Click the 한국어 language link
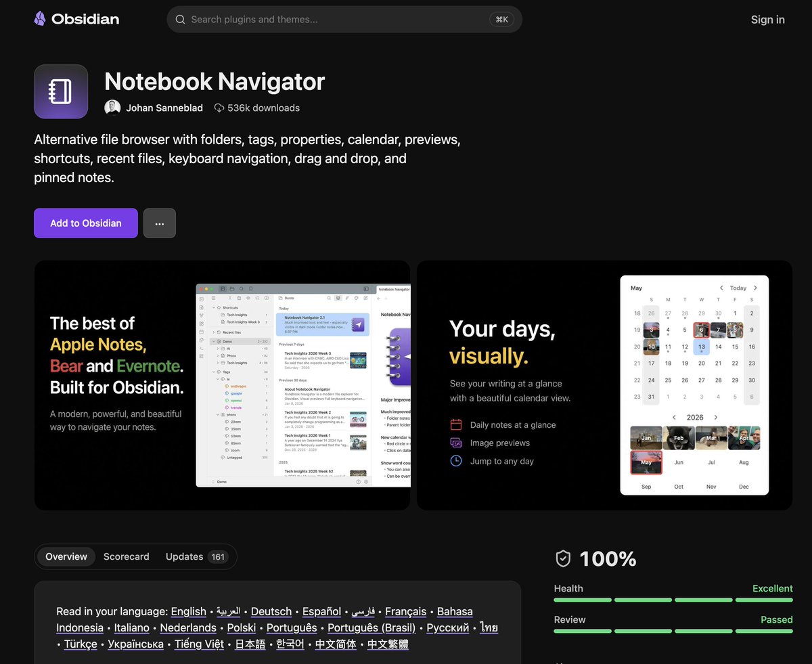This screenshot has width=812, height=664. pyautogui.click(x=291, y=644)
